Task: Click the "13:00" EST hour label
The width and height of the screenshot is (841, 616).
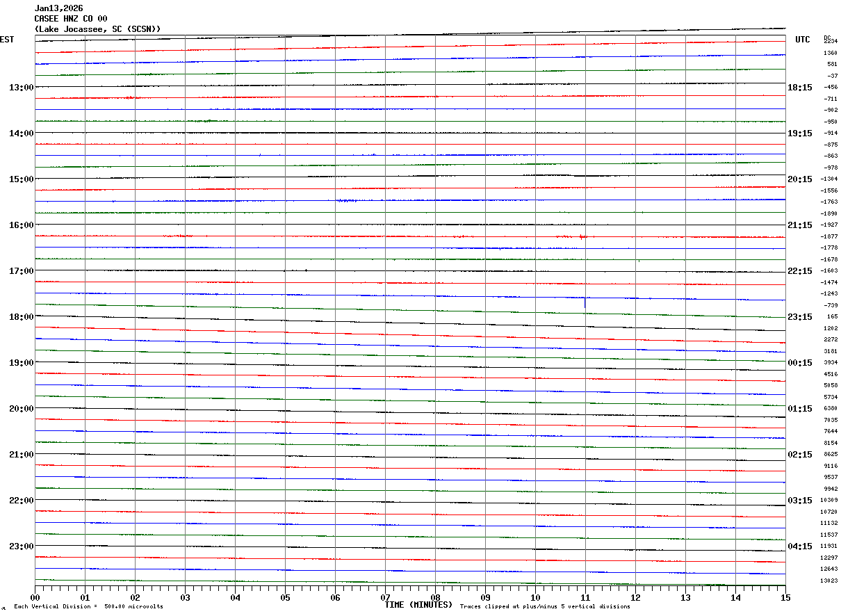Action: click(21, 88)
